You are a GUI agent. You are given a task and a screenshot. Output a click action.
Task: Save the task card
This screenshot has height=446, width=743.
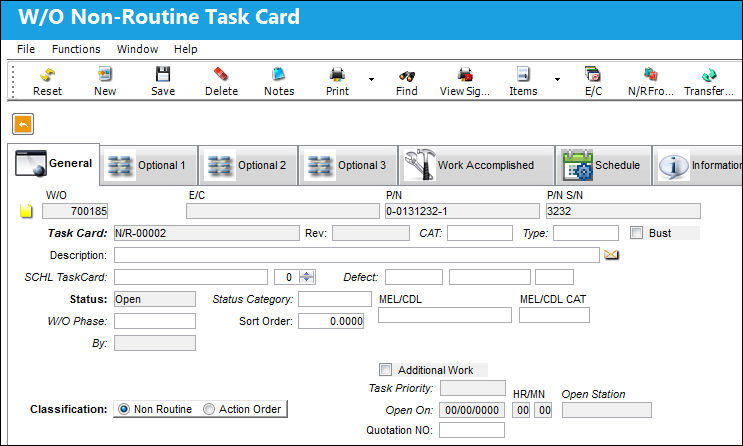pos(163,81)
